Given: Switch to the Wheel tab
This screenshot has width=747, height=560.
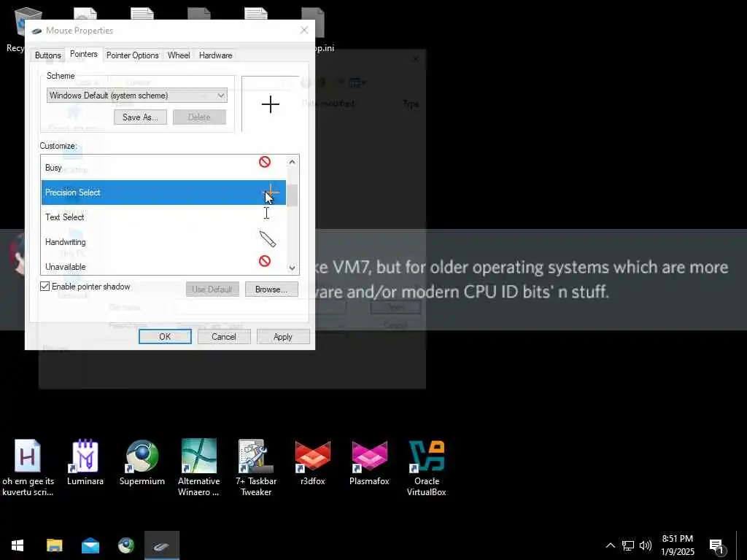Looking at the screenshot, I should tap(179, 55).
